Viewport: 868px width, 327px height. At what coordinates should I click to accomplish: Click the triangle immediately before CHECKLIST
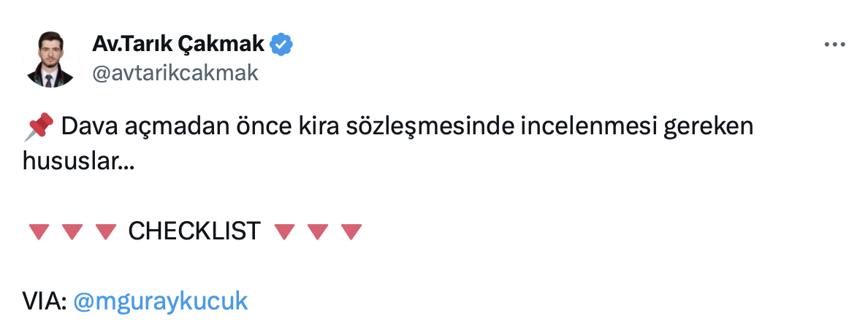coord(105,232)
